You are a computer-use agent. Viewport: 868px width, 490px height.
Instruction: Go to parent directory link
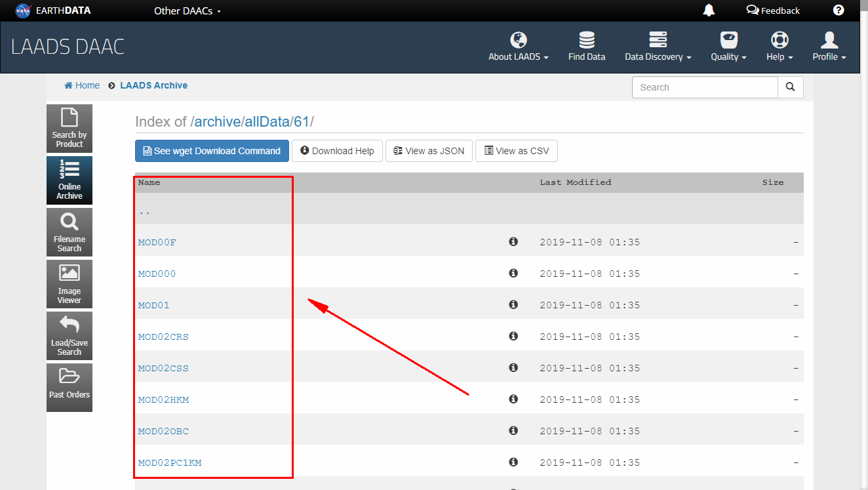pos(144,211)
